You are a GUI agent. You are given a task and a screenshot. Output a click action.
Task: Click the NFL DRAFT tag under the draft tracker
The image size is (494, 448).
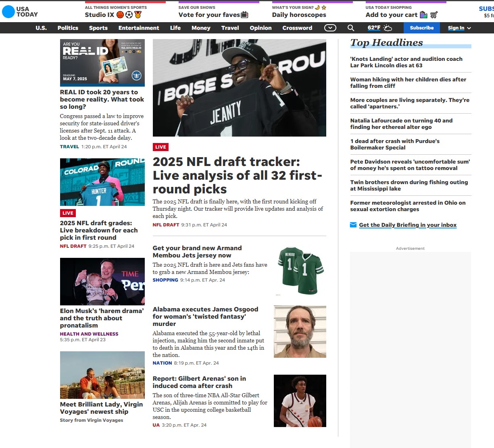[x=166, y=225]
